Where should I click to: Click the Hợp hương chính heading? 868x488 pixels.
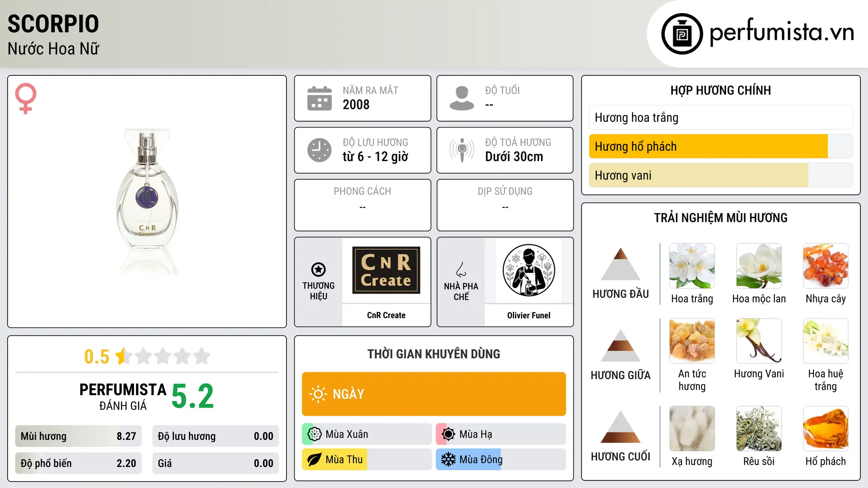(x=721, y=90)
